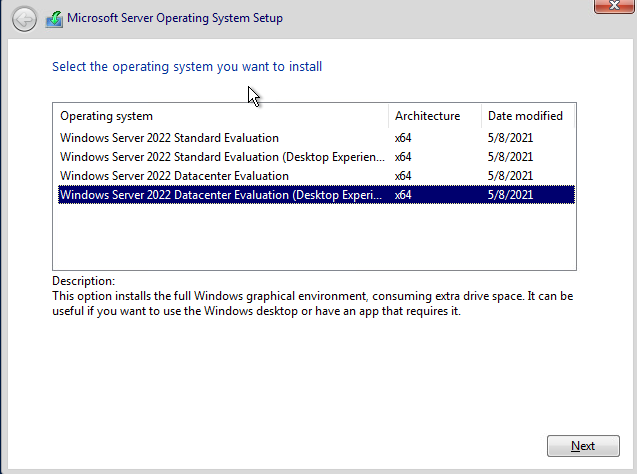Click the Next button

(x=583, y=446)
